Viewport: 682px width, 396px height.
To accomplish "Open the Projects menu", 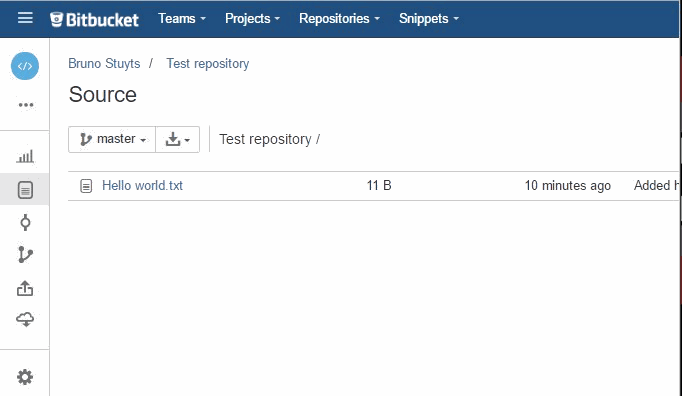I will click(252, 19).
